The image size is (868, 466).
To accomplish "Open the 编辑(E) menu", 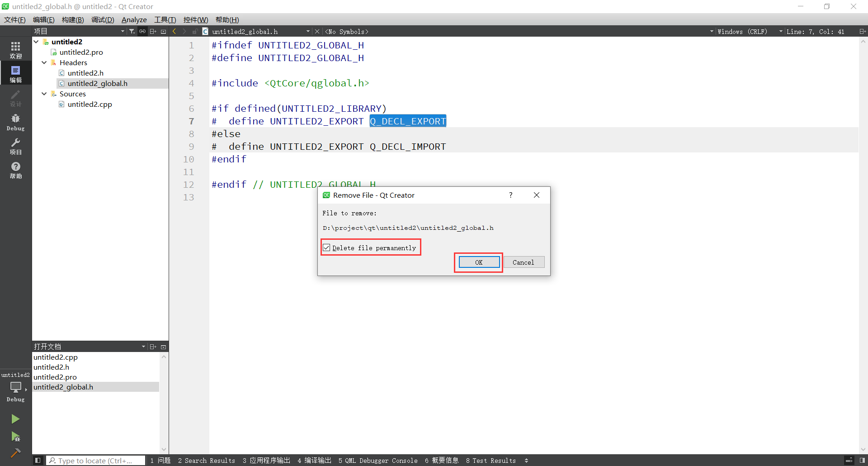I will [x=44, y=19].
